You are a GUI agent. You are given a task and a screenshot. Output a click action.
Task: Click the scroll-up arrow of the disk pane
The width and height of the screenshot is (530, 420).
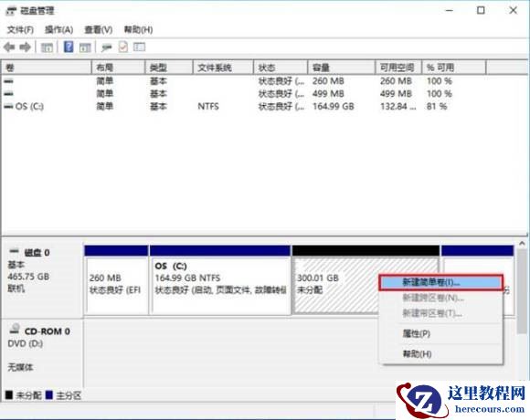point(522,244)
